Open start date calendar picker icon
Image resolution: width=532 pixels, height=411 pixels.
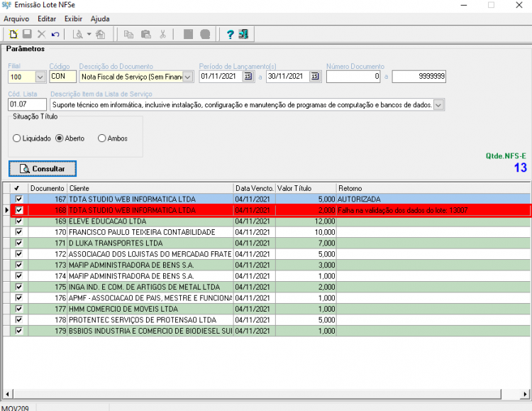tap(248, 77)
